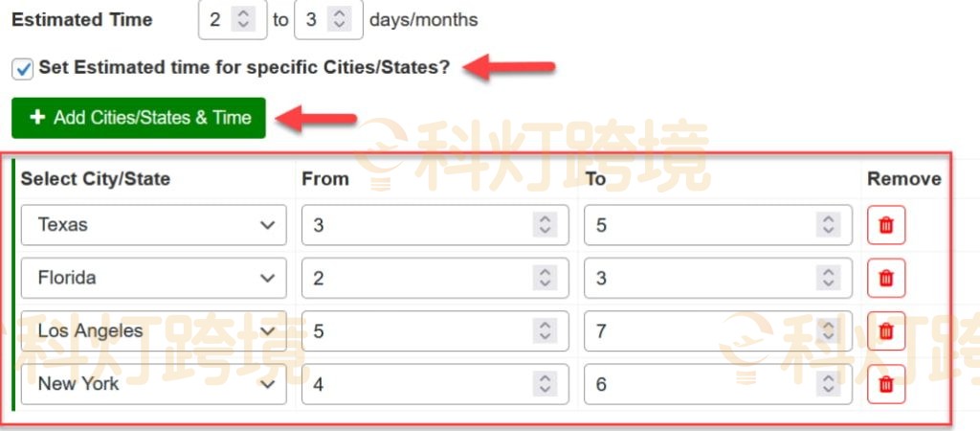Click Add Cities/States & Time button

(x=139, y=118)
